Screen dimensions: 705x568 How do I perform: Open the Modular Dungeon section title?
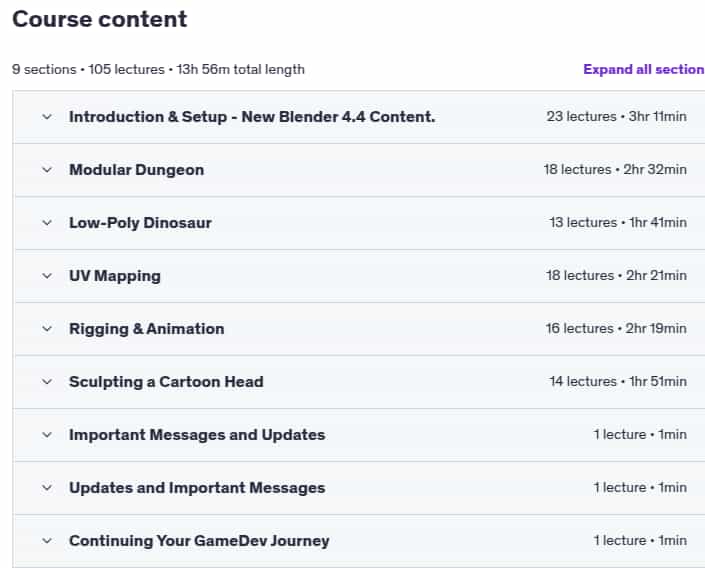point(137,170)
